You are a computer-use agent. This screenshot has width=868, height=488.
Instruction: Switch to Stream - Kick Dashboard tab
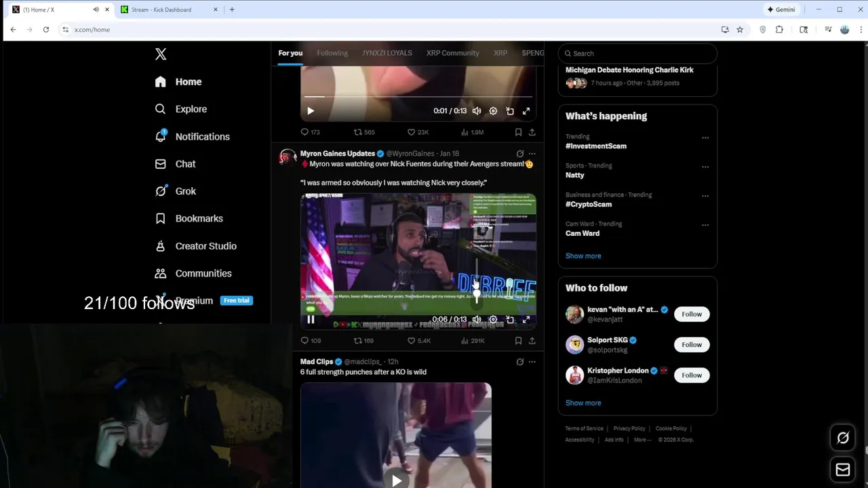click(x=170, y=9)
